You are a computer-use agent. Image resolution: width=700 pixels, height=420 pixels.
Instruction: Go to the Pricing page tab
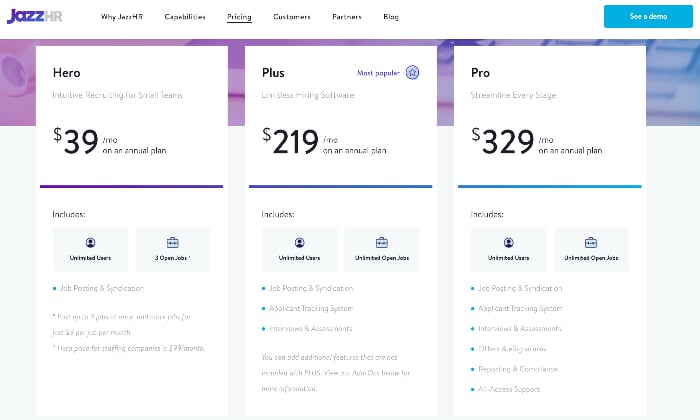point(239,17)
